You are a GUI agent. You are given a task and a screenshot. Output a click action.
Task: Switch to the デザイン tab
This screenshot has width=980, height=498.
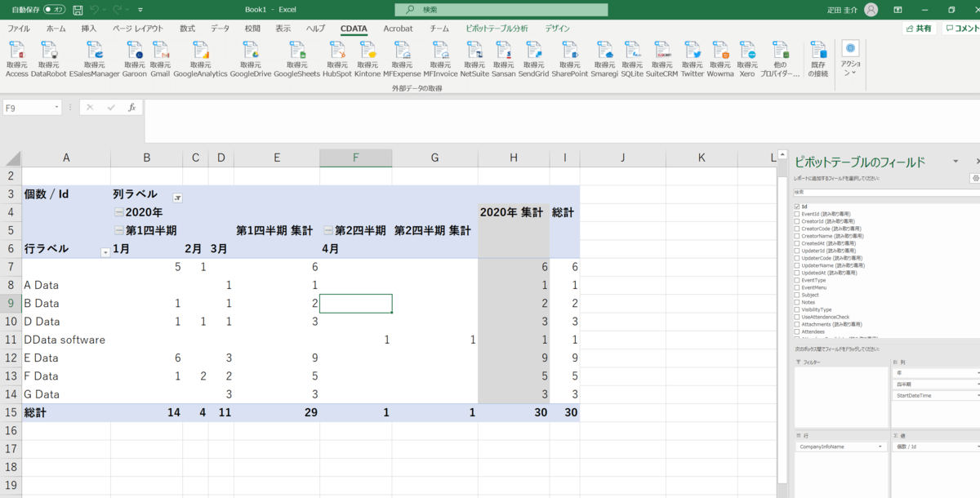click(557, 29)
